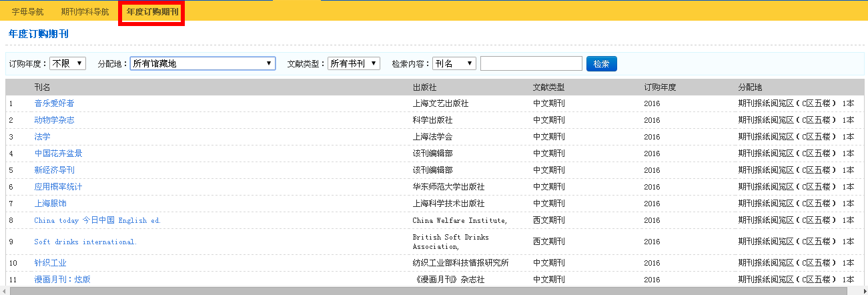The width and height of the screenshot is (868, 295).
Task: Open the 字母导航 tab
Action: (29, 12)
